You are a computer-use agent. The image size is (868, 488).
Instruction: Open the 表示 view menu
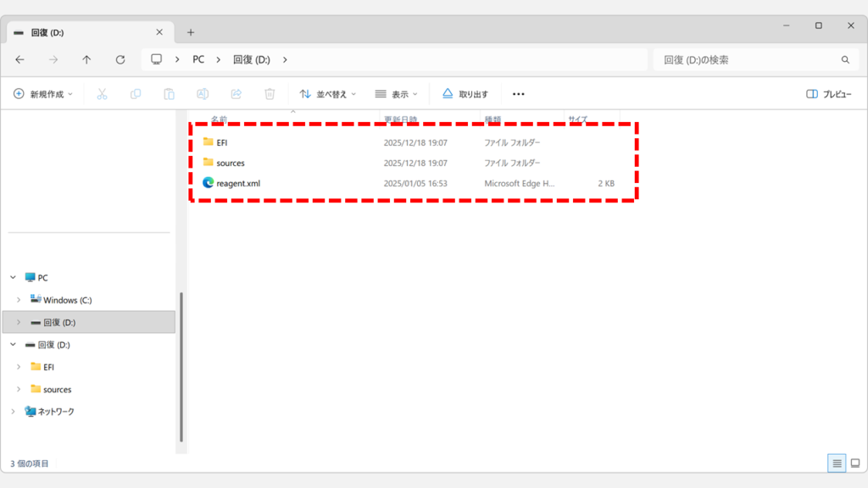click(x=397, y=94)
